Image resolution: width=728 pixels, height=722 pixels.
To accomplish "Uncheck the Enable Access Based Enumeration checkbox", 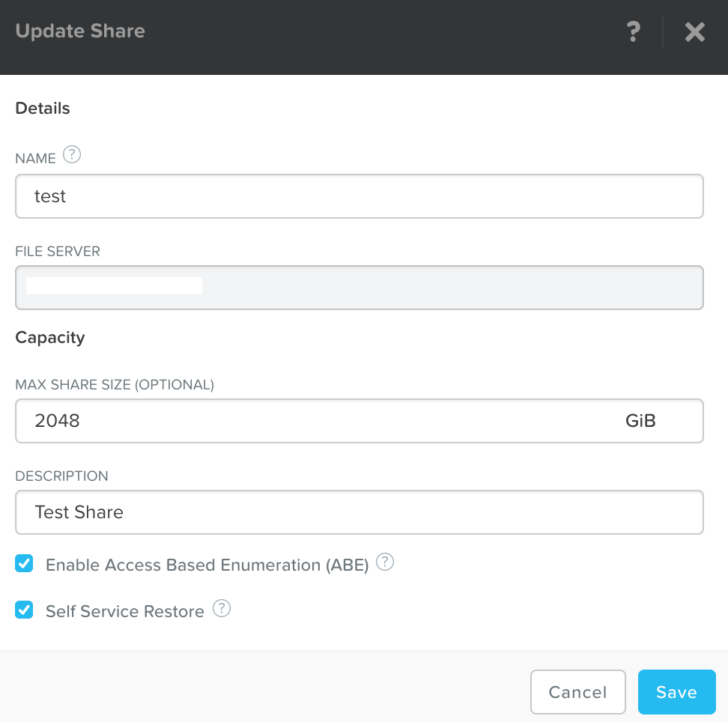I will (x=25, y=564).
